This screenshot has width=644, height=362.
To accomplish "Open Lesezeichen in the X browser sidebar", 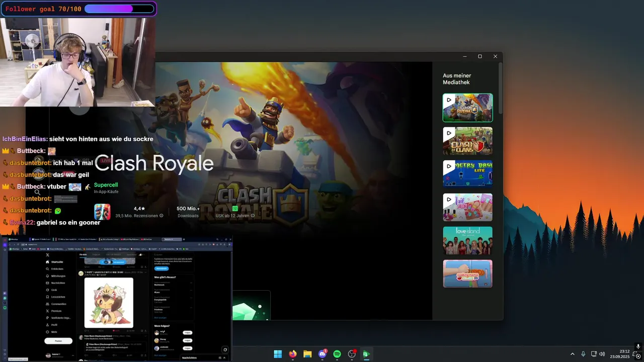I will 55,297.
